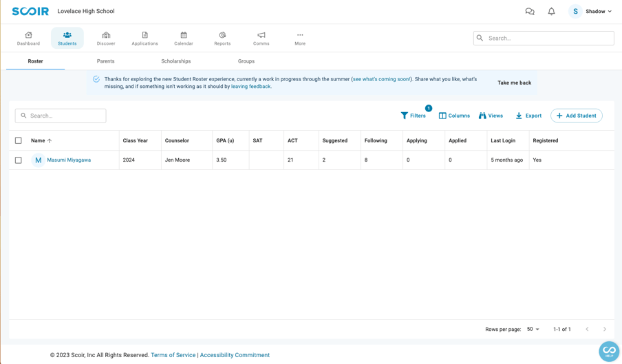Toggle the select-all checkbox in header

19,140
